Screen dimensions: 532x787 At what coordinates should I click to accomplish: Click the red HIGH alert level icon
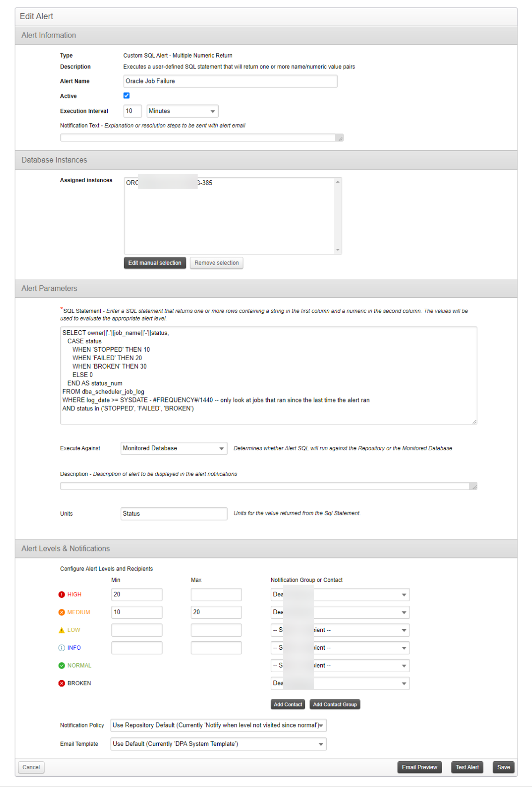pyautogui.click(x=61, y=594)
